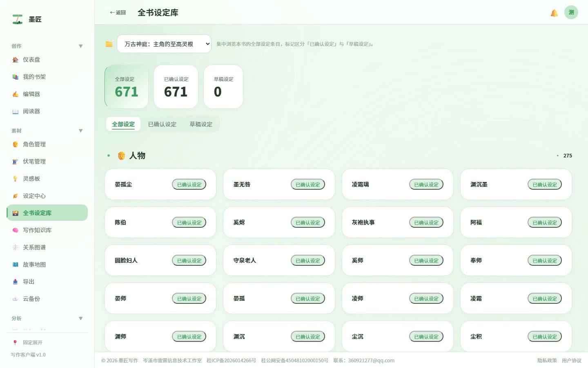Click the 伏笔管理 icon

(15, 162)
